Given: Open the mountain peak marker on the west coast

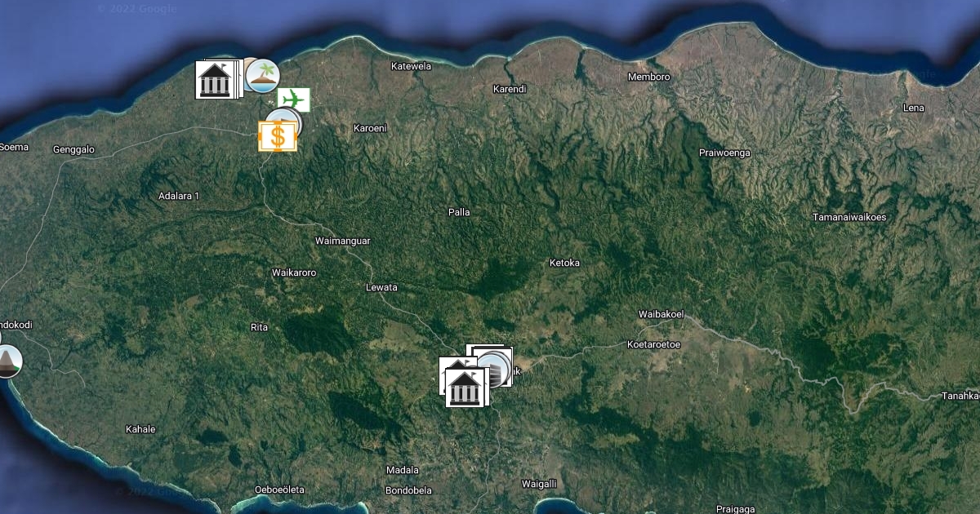Looking at the screenshot, I should pos(8,361).
